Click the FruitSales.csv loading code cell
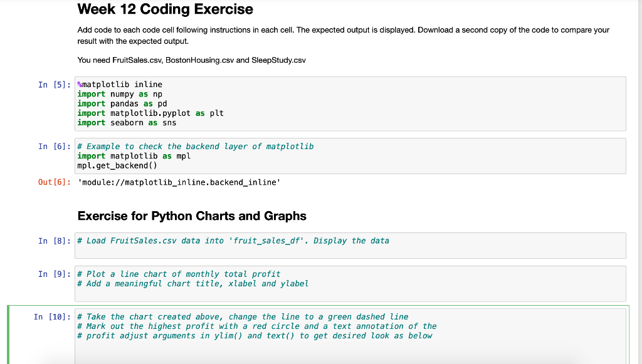This screenshot has height=364, width=642. point(350,246)
